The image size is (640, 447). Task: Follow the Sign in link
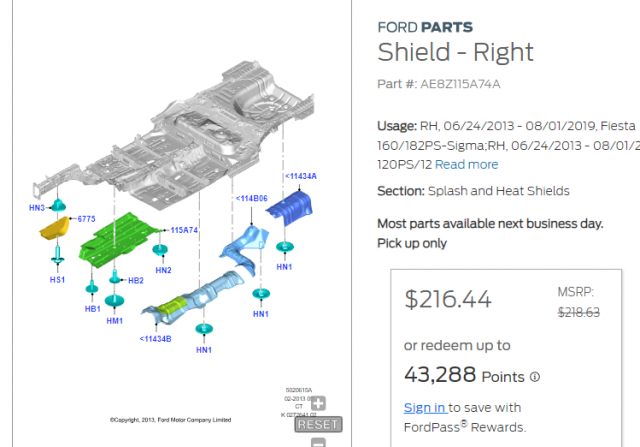pyautogui.click(x=425, y=407)
